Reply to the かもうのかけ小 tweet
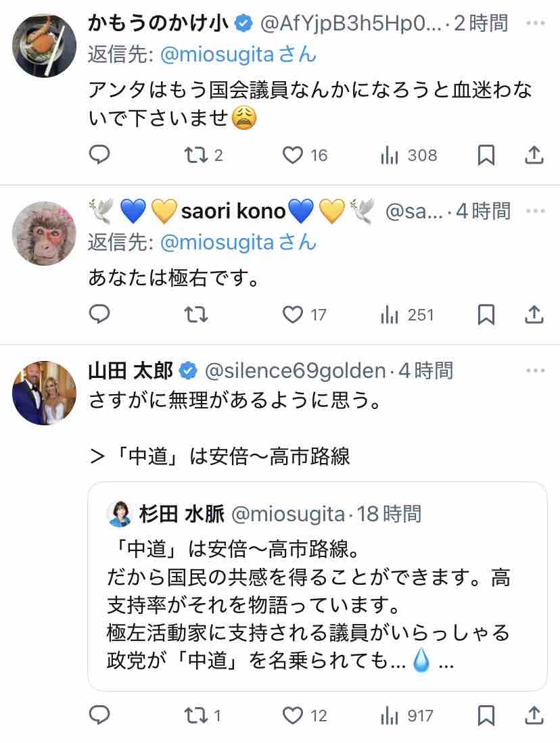560x743 pixels. click(x=99, y=155)
